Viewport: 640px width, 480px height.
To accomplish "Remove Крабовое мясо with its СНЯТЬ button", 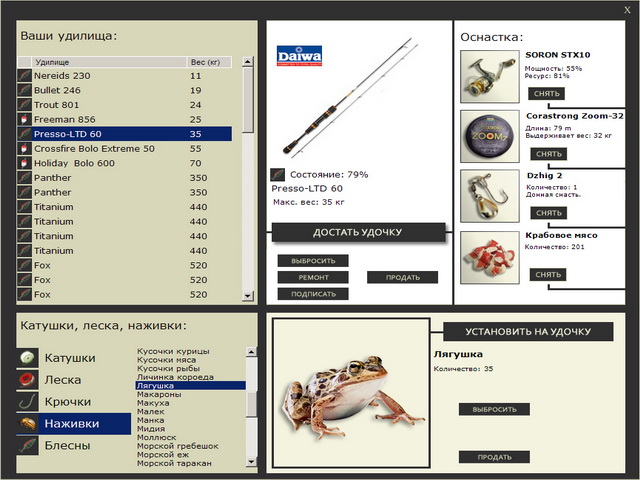I will click(x=549, y=274).
